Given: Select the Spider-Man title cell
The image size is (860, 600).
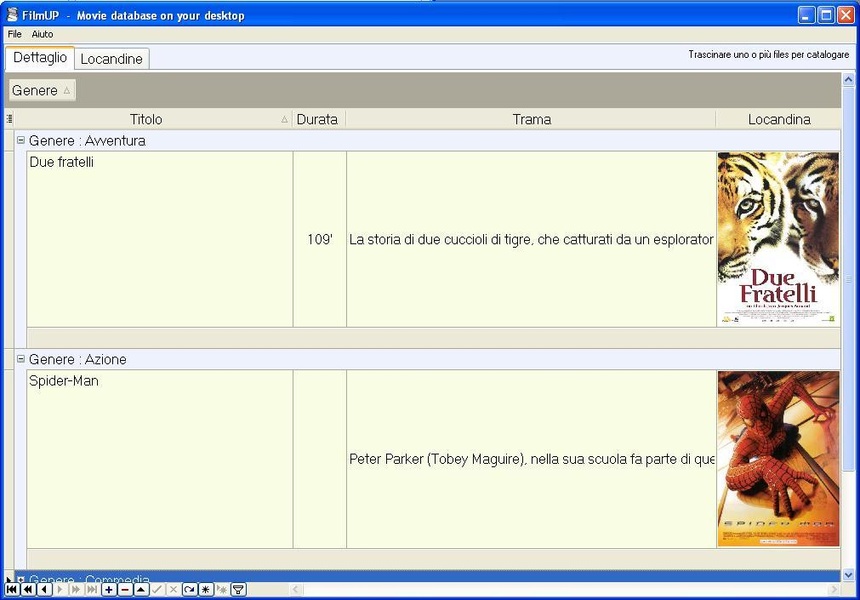Looking at the screenshot, I should click(x=160, y=459).
